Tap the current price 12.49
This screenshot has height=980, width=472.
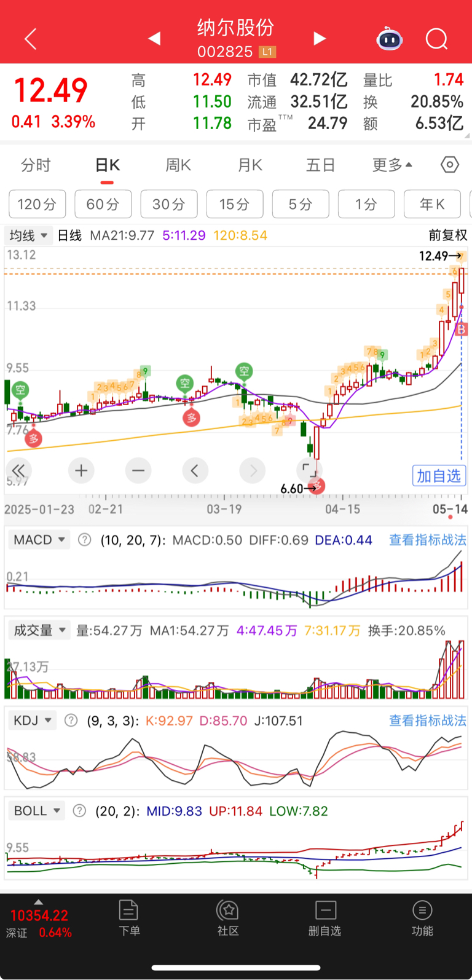[x=51, y=90]
